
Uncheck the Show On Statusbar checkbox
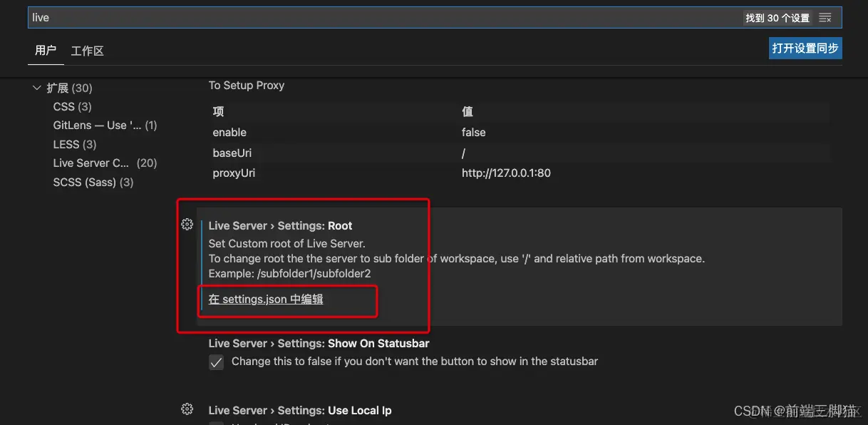(x=216, y=362)
